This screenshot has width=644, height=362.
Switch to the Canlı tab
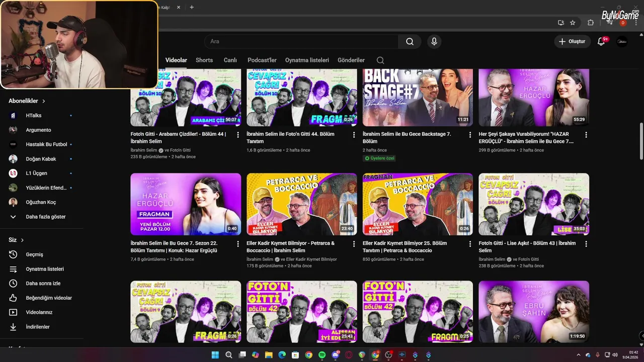click(230, 60)
